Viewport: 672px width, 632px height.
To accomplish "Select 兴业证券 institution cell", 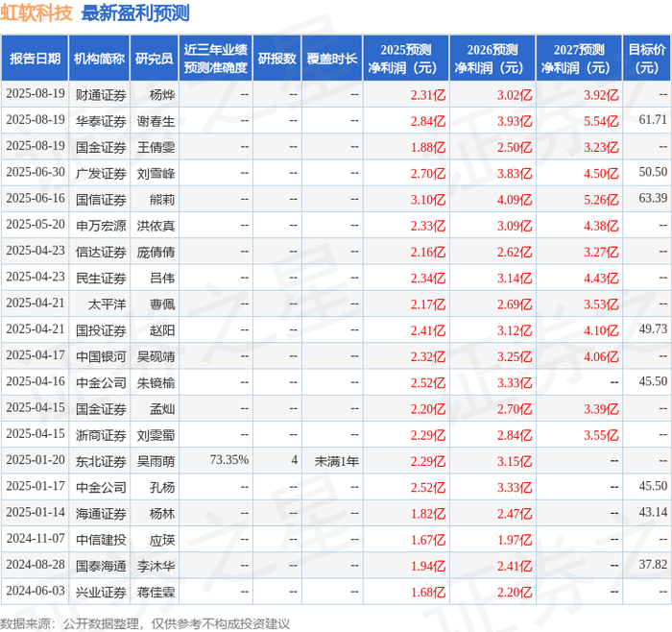I will point(101,592).
